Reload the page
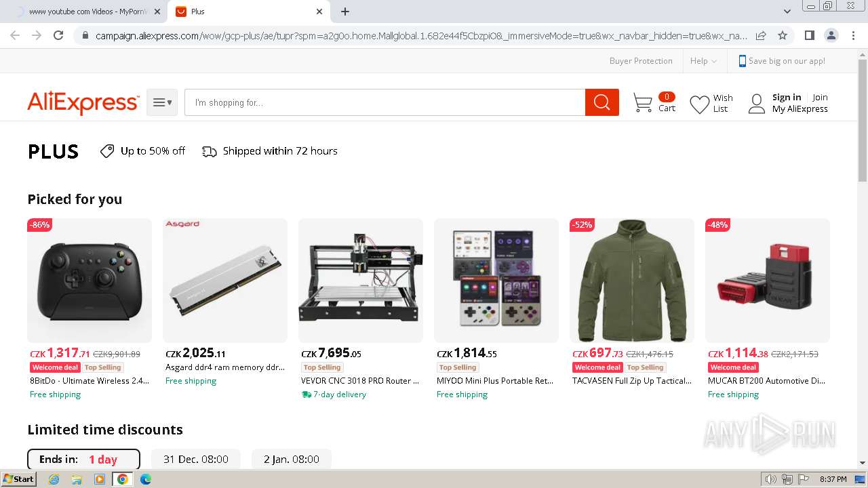Viewport: 868px width, 488px height. click(x=58, y=35)
